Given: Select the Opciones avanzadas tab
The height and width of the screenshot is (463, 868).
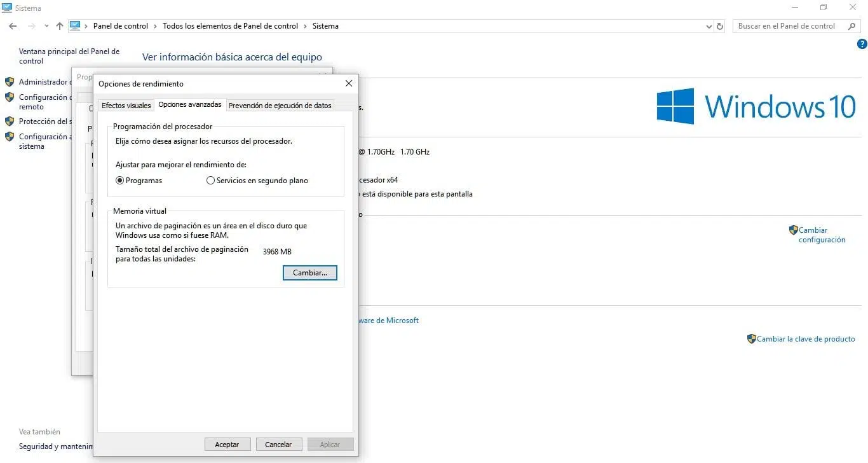Looking at the screenshot, I should coord(190,104).
